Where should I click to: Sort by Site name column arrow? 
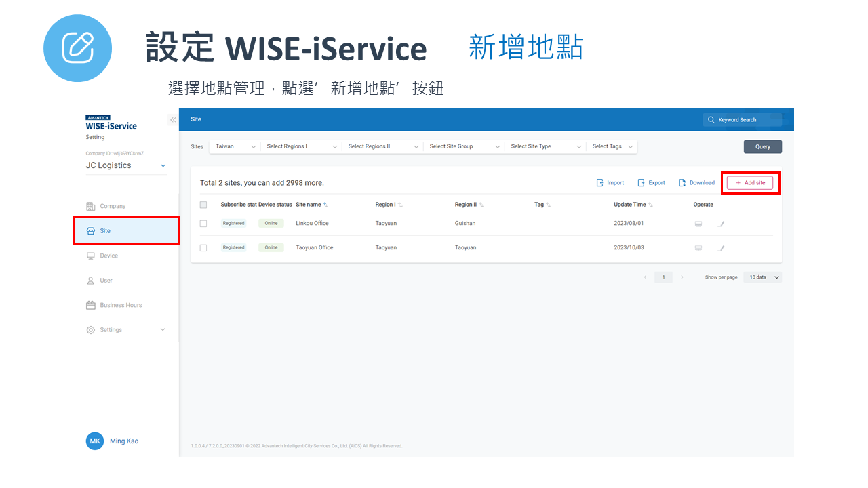[x=325, y=205]
